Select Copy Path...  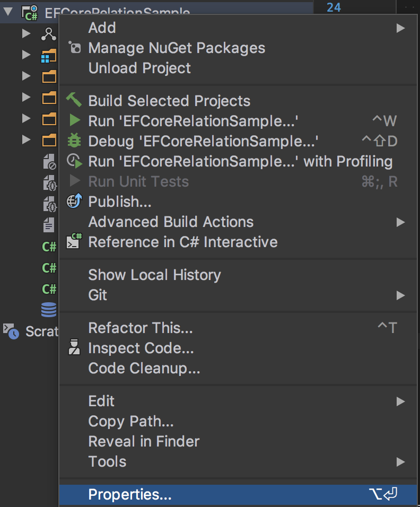coord(238,421)
